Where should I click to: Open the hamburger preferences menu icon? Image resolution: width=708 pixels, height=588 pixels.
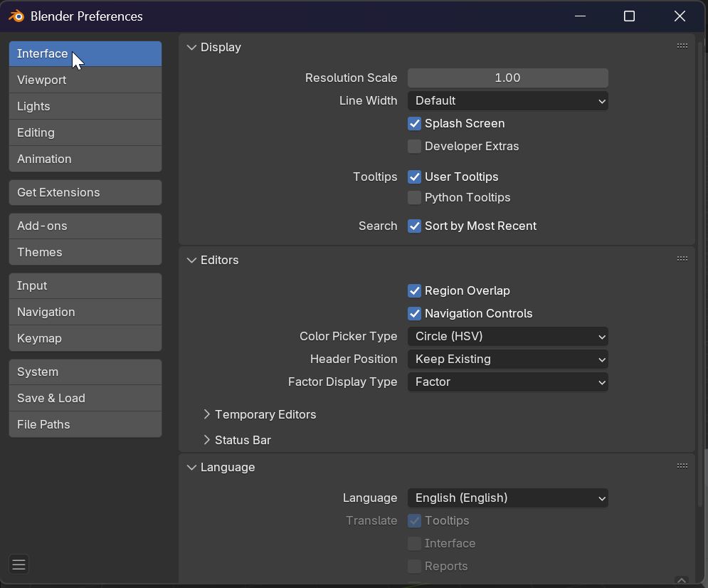coord(19,565)
